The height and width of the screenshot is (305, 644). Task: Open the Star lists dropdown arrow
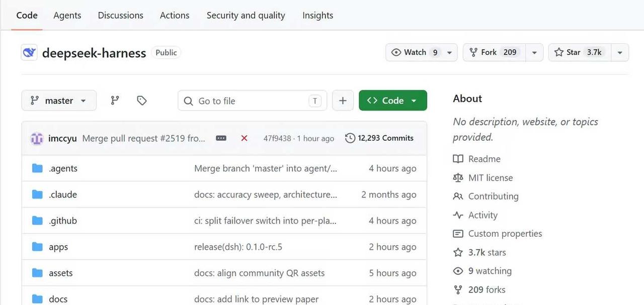pyautogui.click(x=620, y=52)
